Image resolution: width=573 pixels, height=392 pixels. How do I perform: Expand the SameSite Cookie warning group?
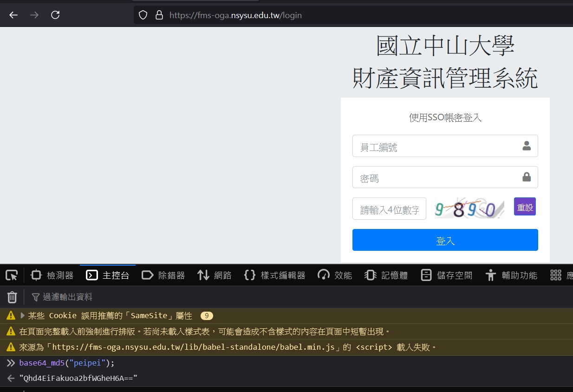(x=22, y=316)
